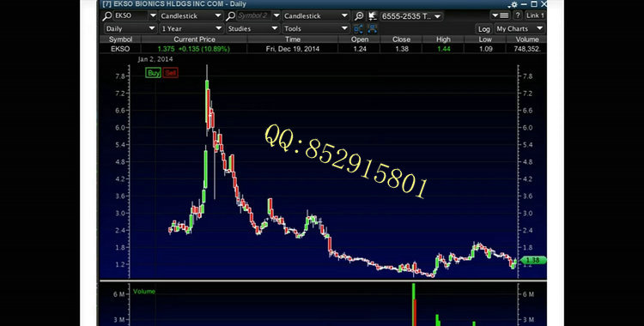This screenshot has height=326, width=644.
Task: Expand the first Candlestick chart type dropdown
Action: (191, 16)
